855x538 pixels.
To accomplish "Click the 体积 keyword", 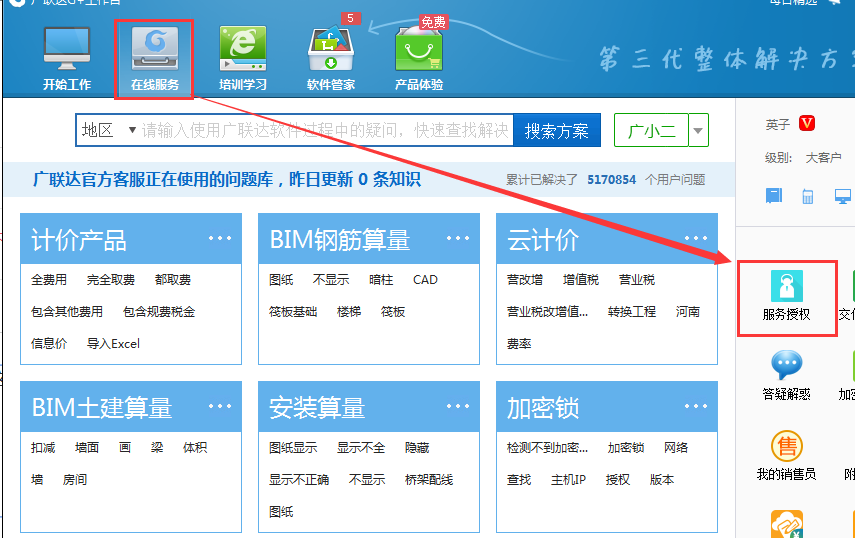I will pyautogui.click(x=195, y=448).
